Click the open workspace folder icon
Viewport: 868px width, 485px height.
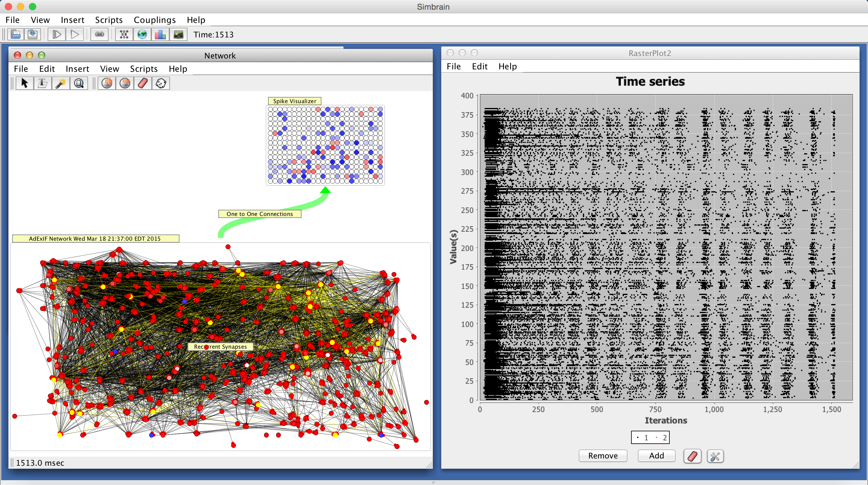15,34
